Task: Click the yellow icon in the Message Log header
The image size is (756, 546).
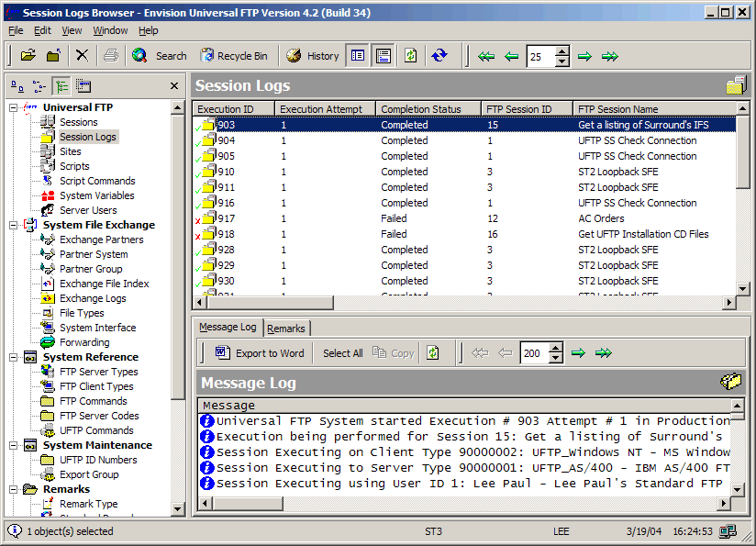Action: point(730,382)
